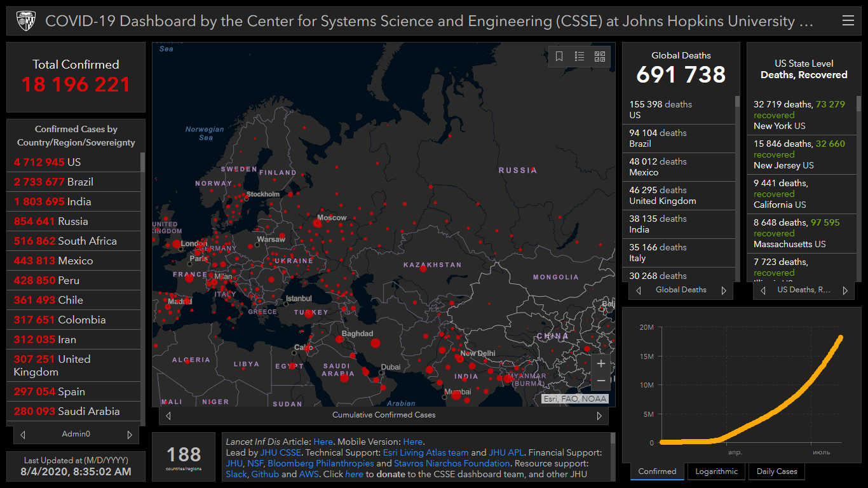This screenshot has height=488, width=868.
Task: Open the map bookmarks icon
Action: click(x=559, y=57)
